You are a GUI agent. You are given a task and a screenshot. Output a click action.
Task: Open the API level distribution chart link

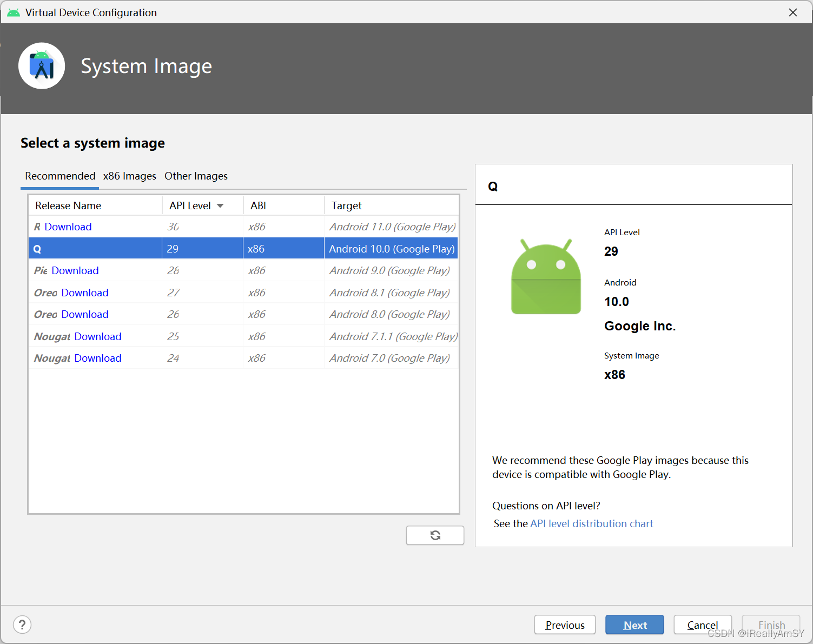click(592, 524)
